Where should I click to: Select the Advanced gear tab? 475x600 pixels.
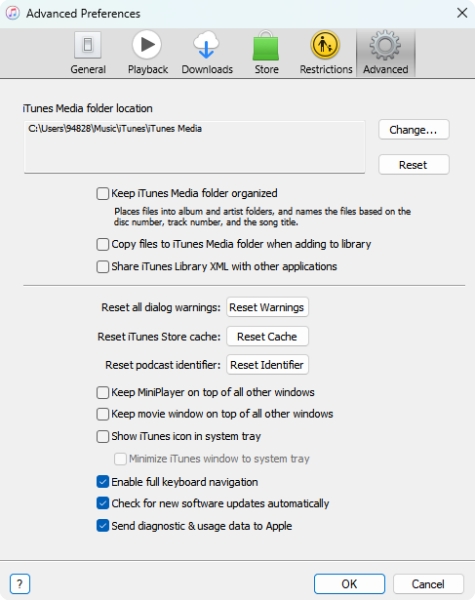tap(385, 53)
